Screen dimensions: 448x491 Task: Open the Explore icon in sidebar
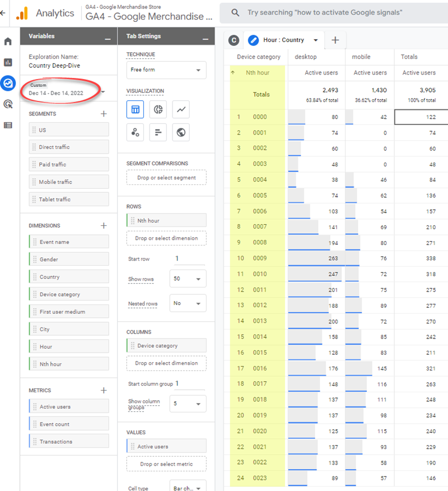point(8,84)
